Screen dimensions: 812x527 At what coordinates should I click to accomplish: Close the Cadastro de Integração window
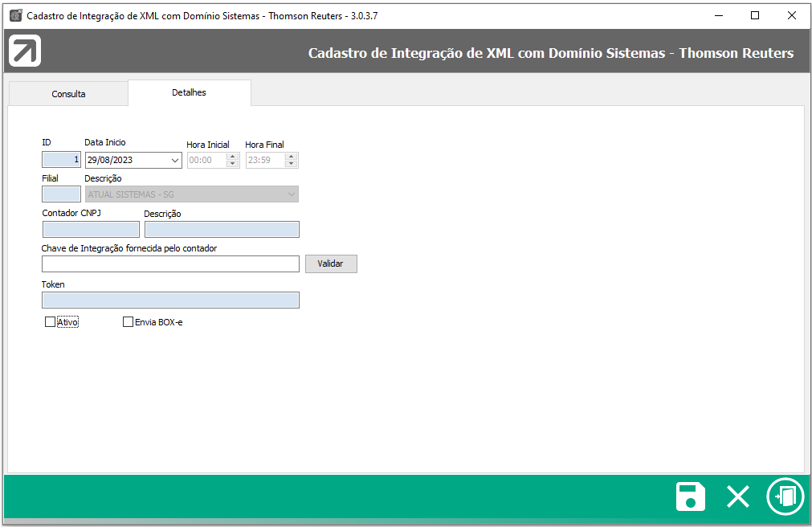click(x=791, y=15)
